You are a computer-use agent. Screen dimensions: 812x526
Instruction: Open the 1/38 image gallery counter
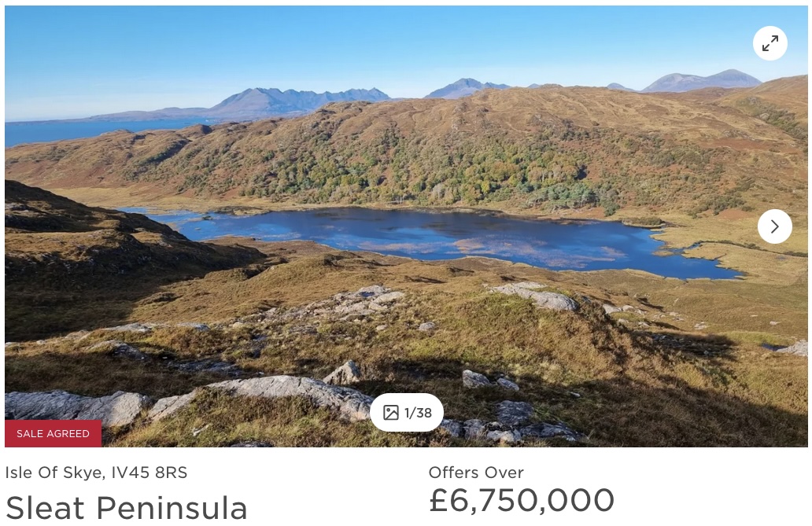[407, 413]
